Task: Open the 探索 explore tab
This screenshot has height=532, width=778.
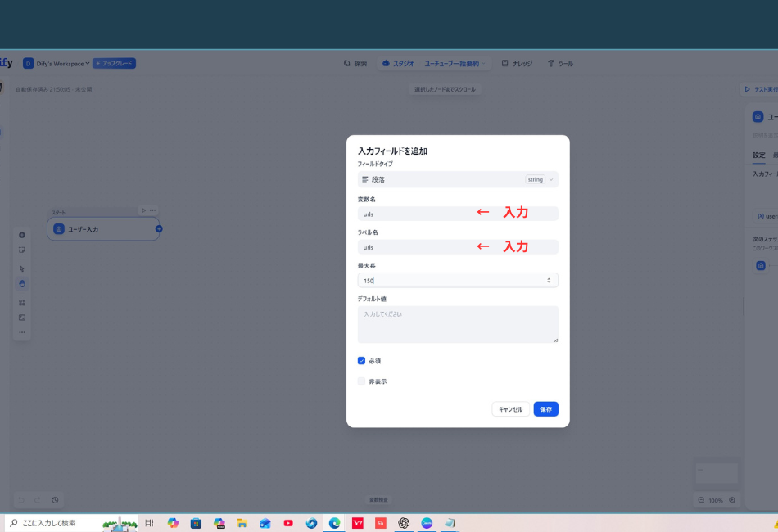Action: [x=355, y=64]
